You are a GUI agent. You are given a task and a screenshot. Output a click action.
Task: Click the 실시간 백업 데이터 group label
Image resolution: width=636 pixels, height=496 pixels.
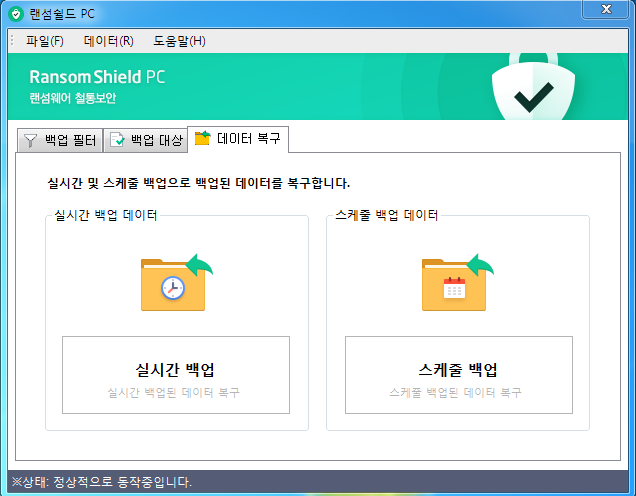pos(105,215)
